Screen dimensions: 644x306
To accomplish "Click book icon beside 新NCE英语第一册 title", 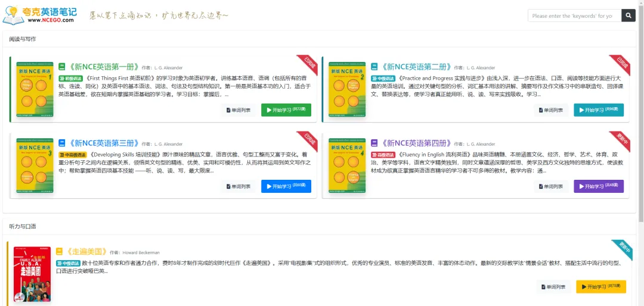I will [61, 67].
